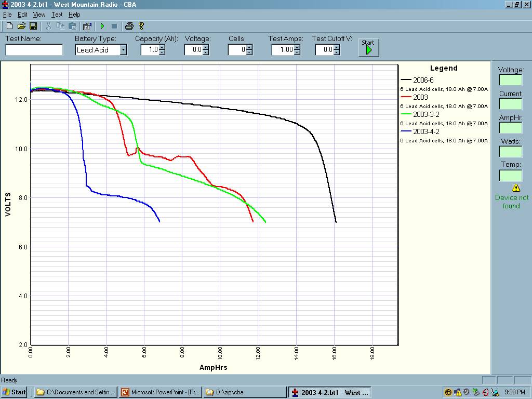Click the Save floppy disk icon
The image size is (532, 399).
click(33, 26)
